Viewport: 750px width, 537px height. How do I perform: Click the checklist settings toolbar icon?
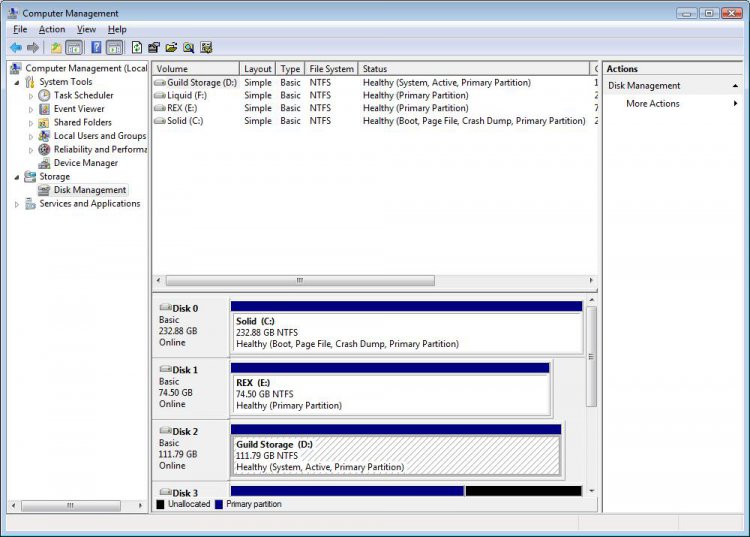[206, 47]
